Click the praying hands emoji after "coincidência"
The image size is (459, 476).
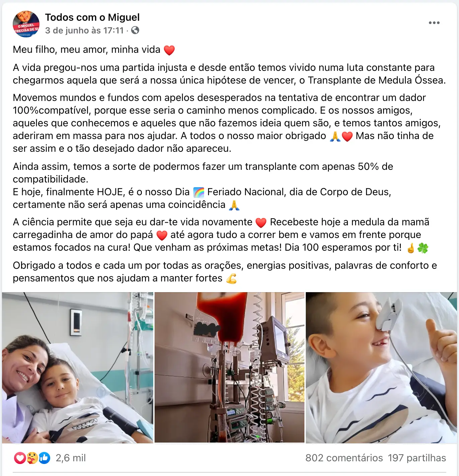point(234,205)
